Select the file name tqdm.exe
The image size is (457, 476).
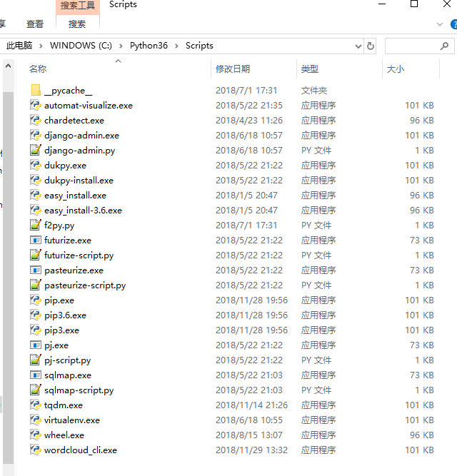click(64, 405)
